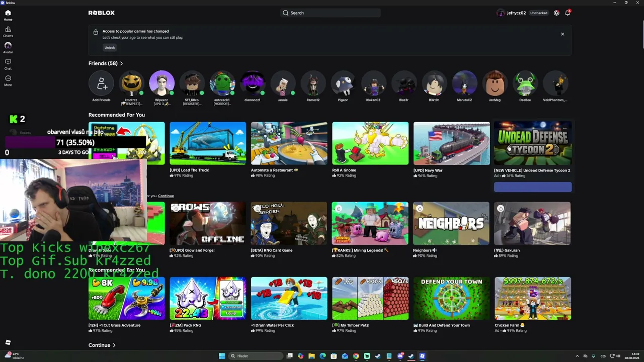
Task: Open Microsoft Edge from the taskbar
Action: 323,356
